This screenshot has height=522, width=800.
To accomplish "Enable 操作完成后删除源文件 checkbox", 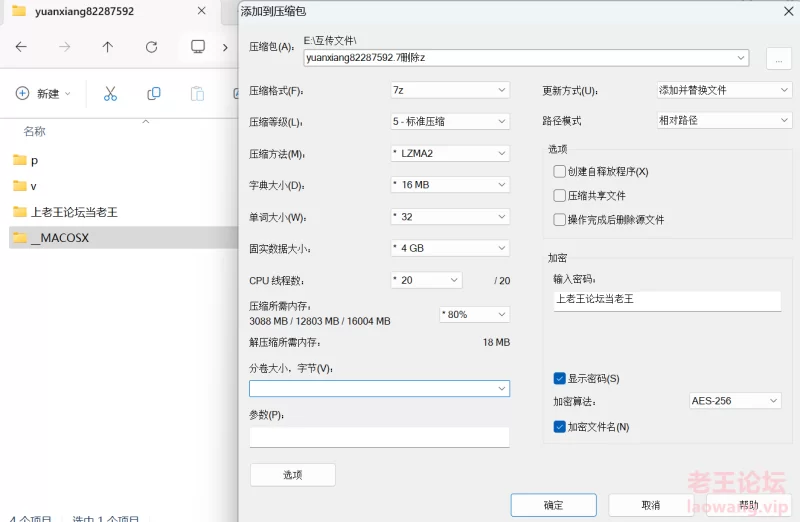I will pos(559,219).
